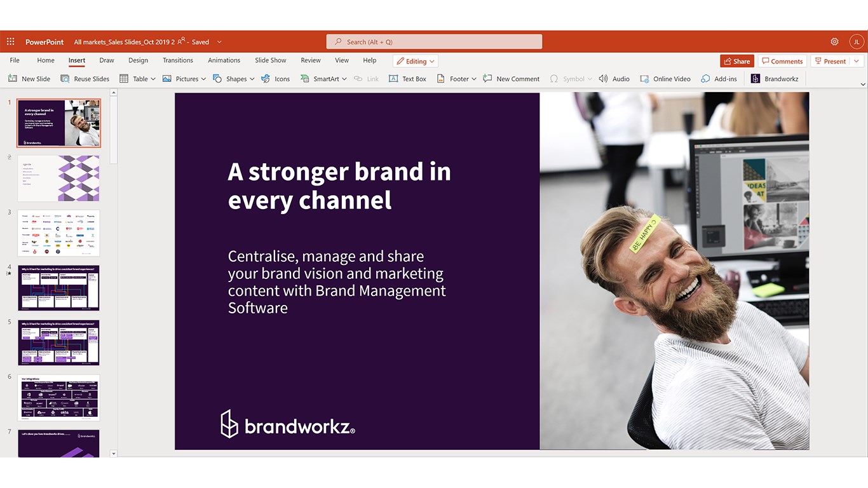Click the Shapes icon
Screen dimensions: 868x488
(x=217, y=79)
